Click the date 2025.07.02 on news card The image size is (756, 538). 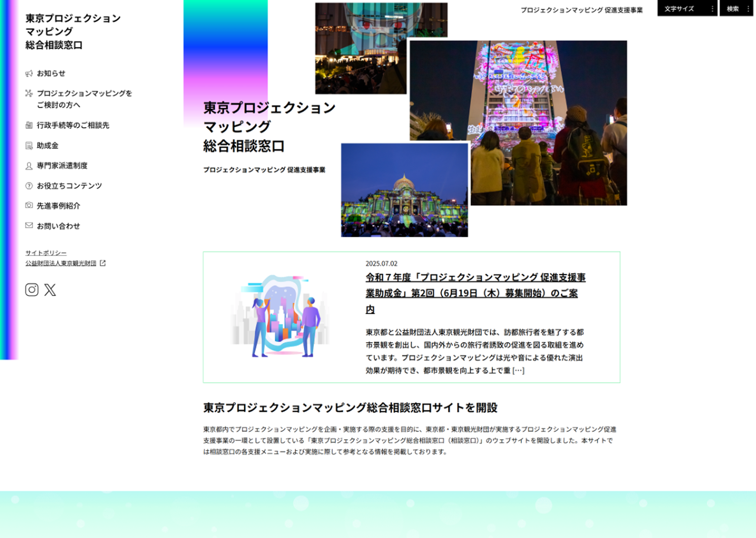point(381,263)
